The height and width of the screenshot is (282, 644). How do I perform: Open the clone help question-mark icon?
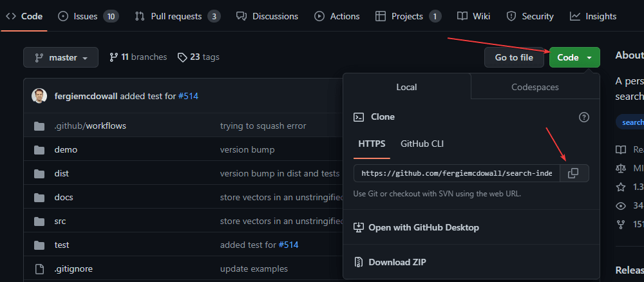[583, 117]
